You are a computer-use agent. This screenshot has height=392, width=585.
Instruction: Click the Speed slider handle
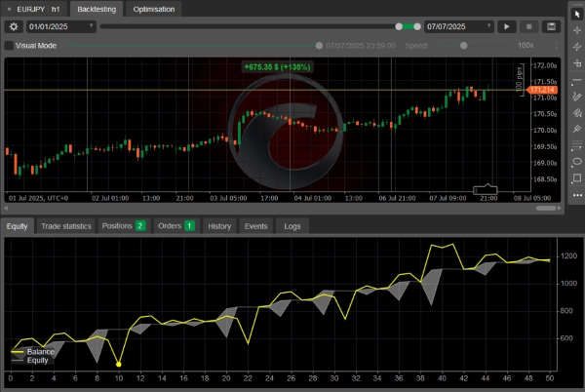(x=463, y=46)
